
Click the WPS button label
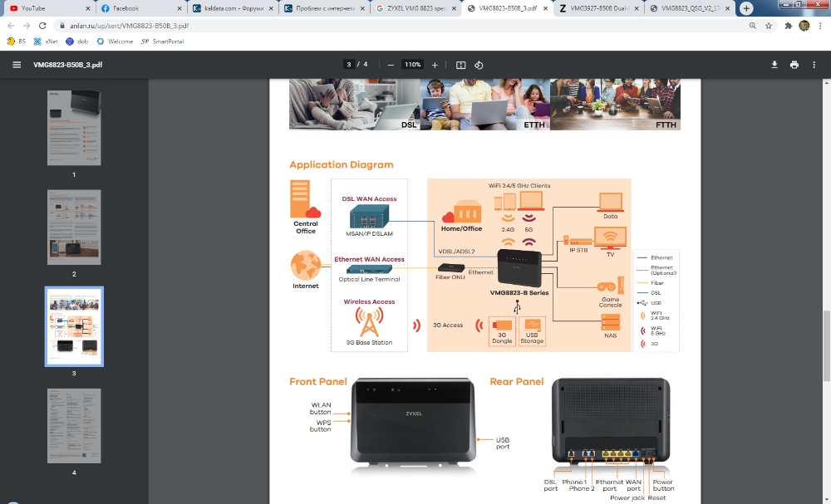(321, 426)
